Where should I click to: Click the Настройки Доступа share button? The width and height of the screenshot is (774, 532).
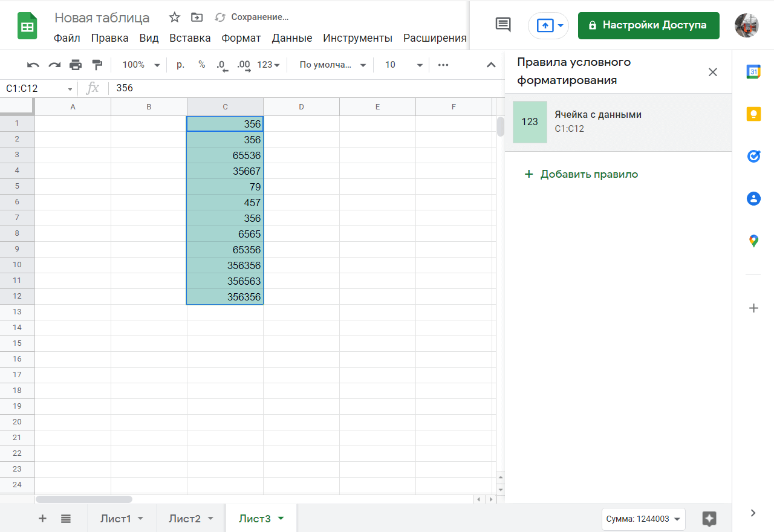648,25
